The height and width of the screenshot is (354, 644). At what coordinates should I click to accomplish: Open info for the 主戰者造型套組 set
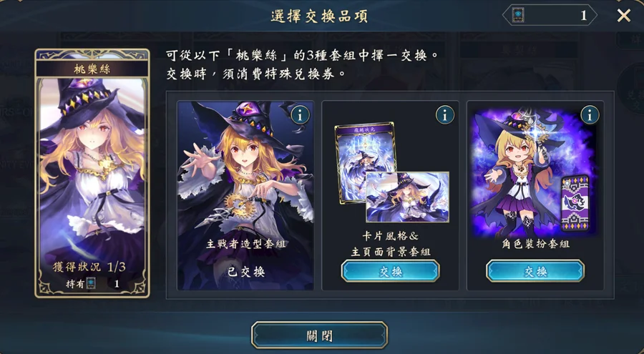click(300, 116)
